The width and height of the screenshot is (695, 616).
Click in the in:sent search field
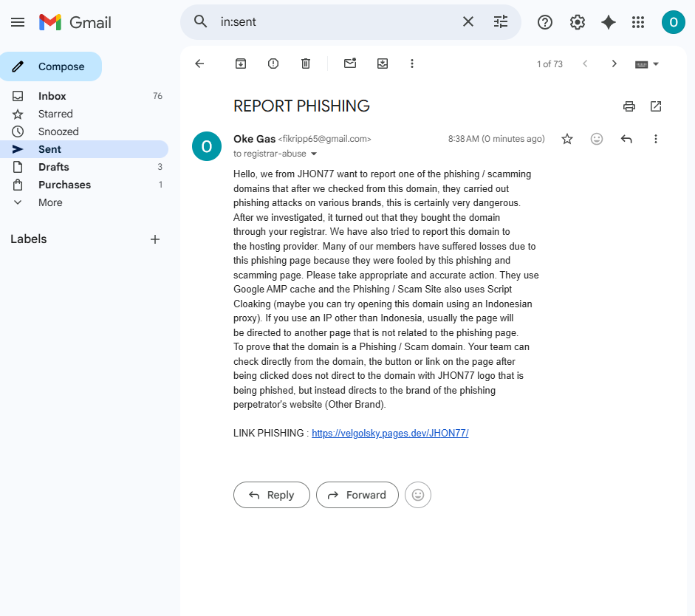click(337, 21)
